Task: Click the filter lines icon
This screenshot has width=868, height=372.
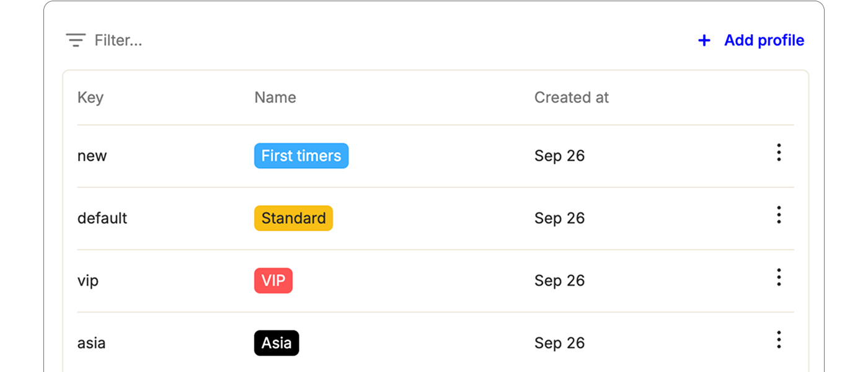Action: 76,40
